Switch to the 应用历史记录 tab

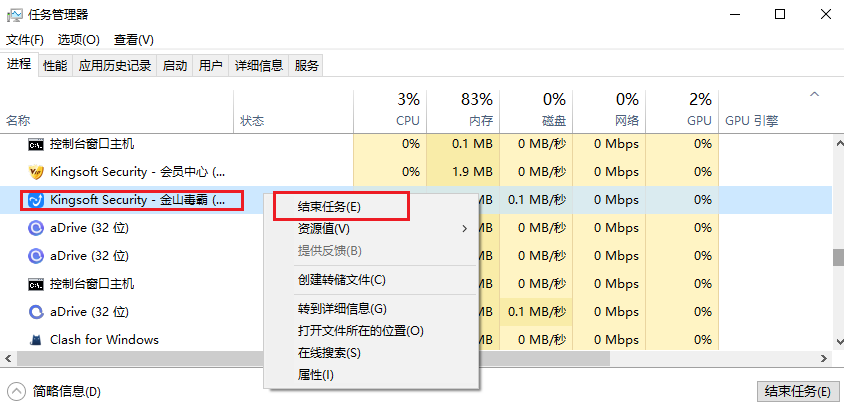[x=115, y=66]
